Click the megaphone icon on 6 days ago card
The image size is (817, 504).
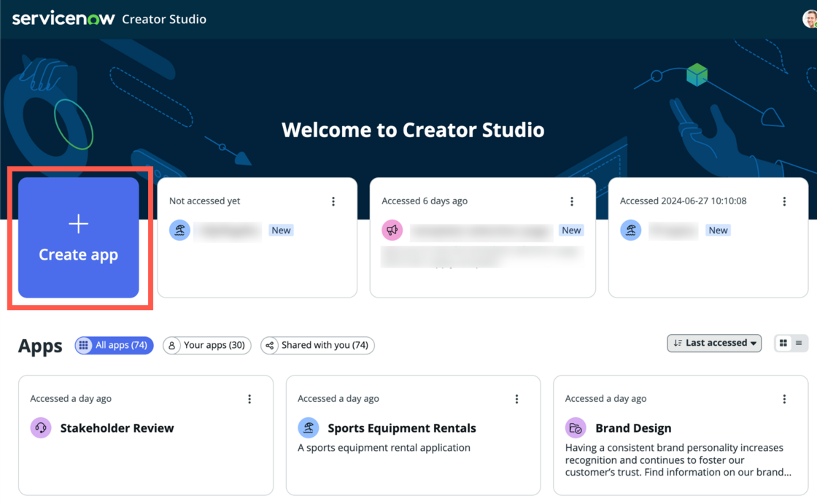392,230
